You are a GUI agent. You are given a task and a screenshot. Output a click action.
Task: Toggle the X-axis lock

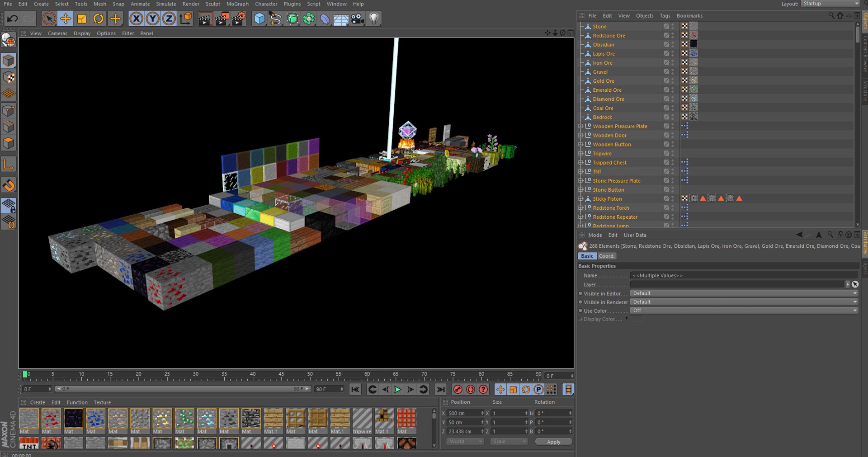(136, 19)
